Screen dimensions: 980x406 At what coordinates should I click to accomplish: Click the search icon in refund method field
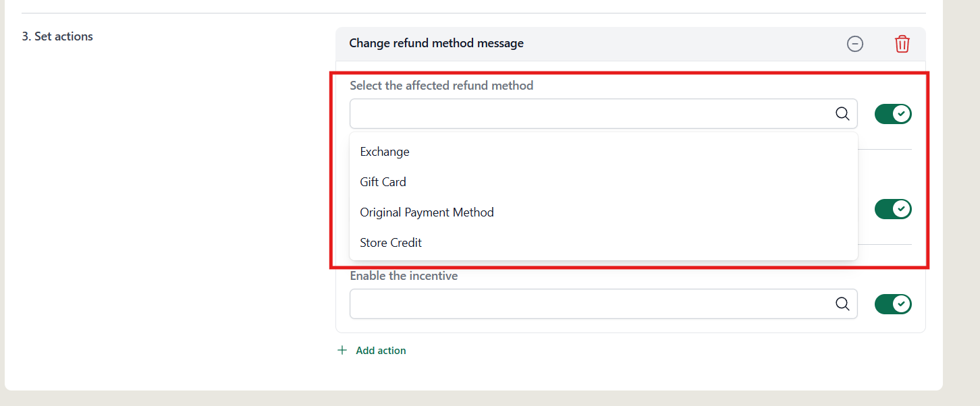842,114
